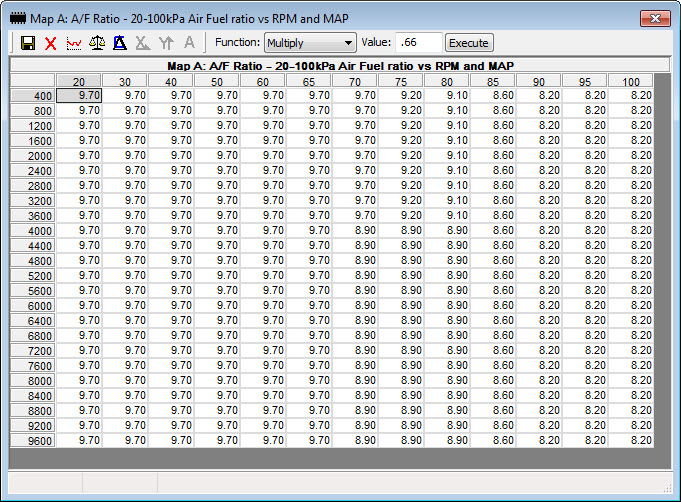Select the 65 kPa column header
The width and height of the screenshot is (681, 502).
[309, 81]
